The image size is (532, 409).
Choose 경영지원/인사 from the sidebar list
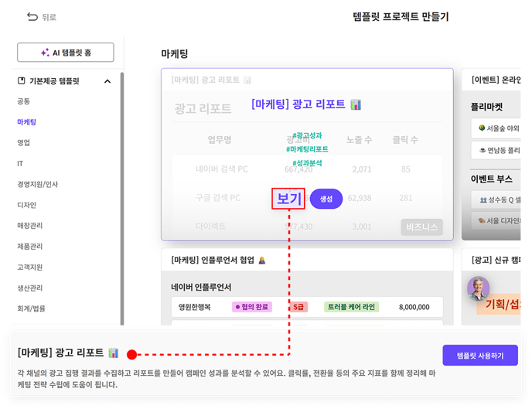coord(37,184)
